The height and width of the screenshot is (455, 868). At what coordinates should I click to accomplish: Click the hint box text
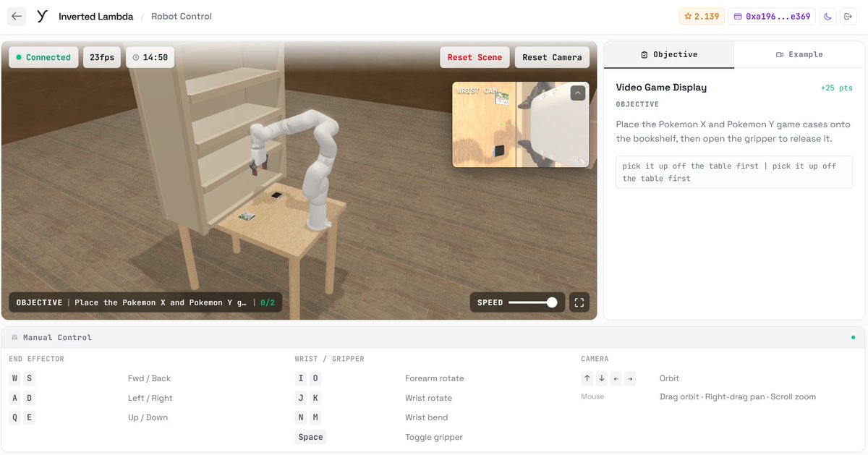734,172
